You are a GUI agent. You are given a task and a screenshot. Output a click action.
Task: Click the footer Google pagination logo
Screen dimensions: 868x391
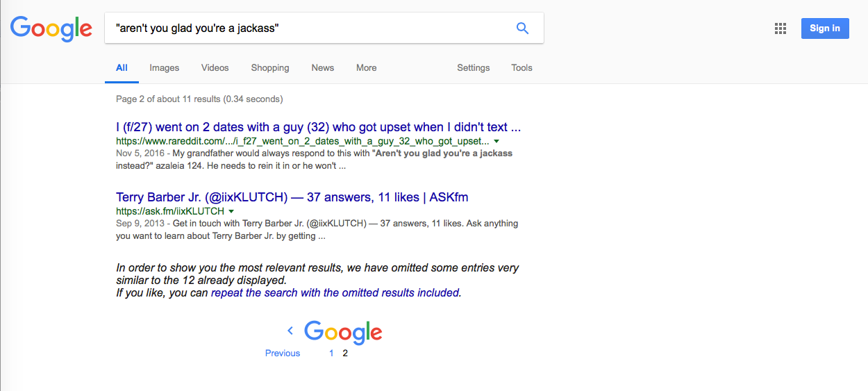pos(343,333)
